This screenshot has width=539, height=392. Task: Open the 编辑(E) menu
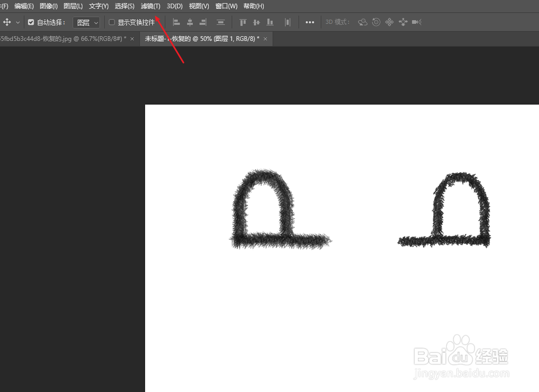click(x=24, y=6)
